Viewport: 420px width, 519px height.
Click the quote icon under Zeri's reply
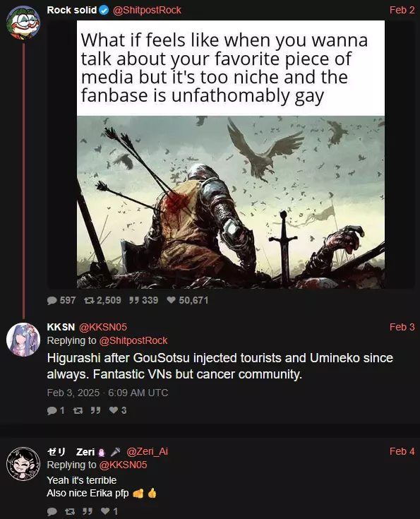[88, 511]
